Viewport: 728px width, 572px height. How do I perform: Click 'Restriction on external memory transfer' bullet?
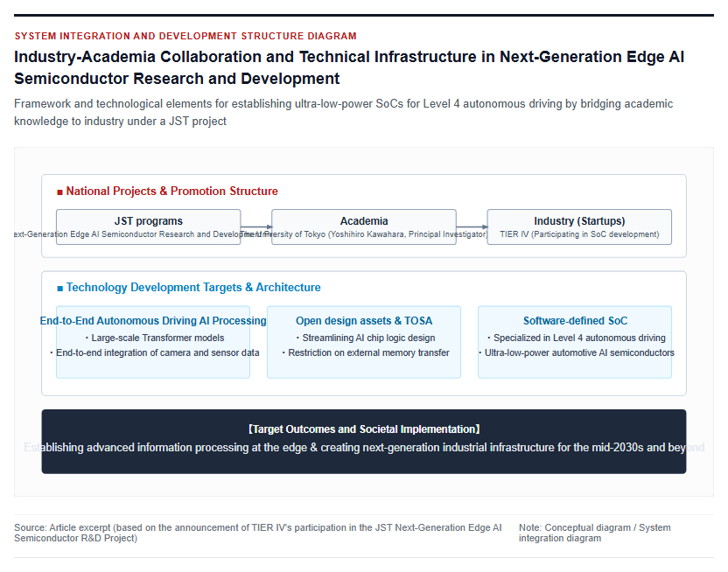(366, 352)
